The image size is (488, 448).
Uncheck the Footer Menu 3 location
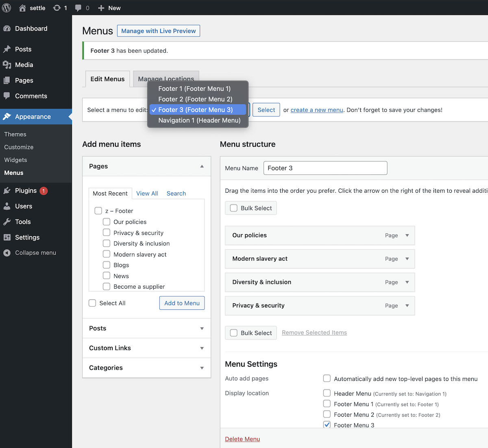tap(327, 425)
